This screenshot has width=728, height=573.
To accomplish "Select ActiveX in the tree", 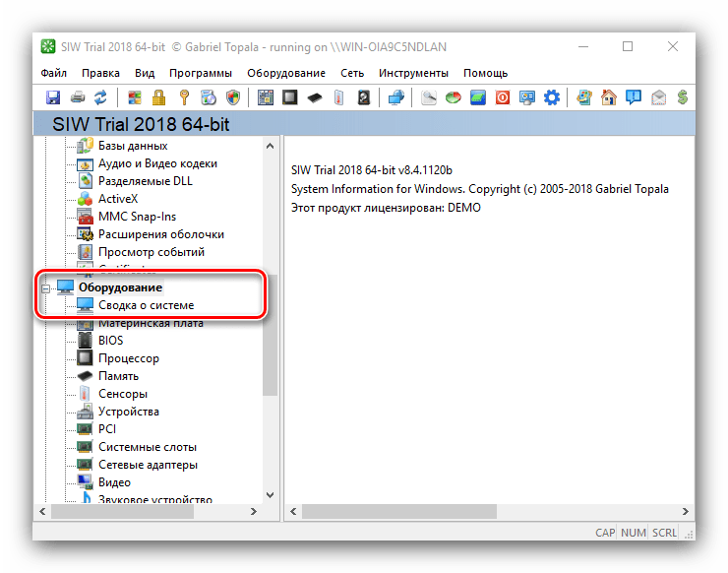I will (x=118, y=199).
